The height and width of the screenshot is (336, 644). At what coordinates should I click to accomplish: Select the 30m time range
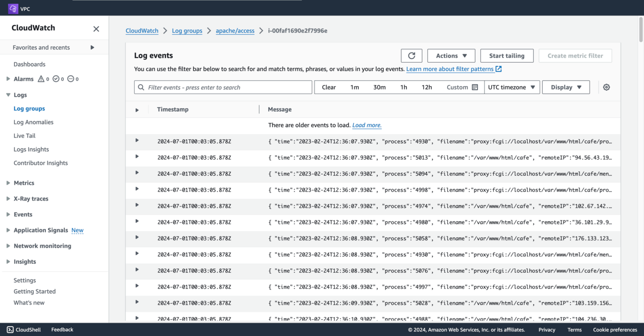point(379,87)
